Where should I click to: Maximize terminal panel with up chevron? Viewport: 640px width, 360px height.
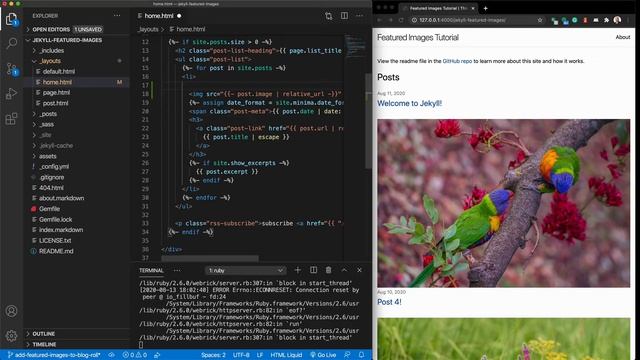[344, 270]
